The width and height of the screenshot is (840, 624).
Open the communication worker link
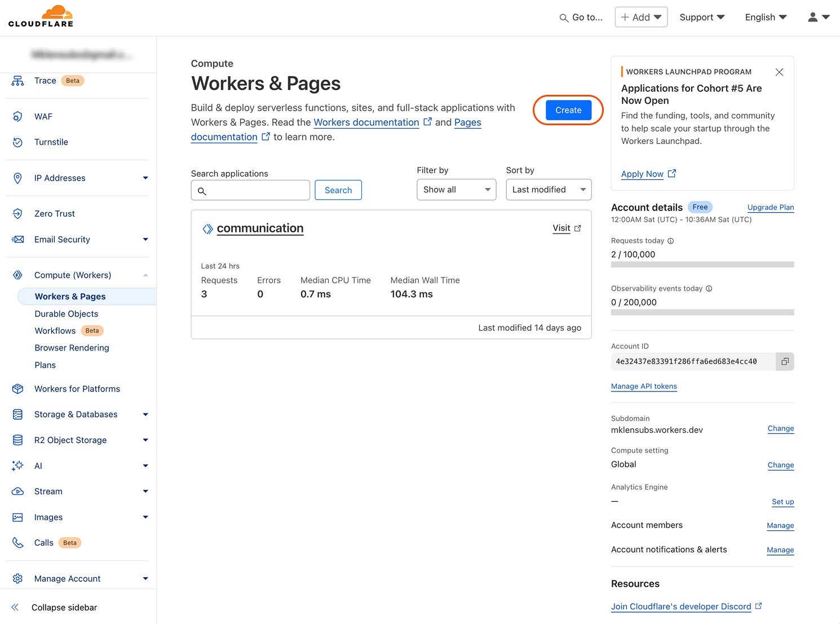[260, 228]
